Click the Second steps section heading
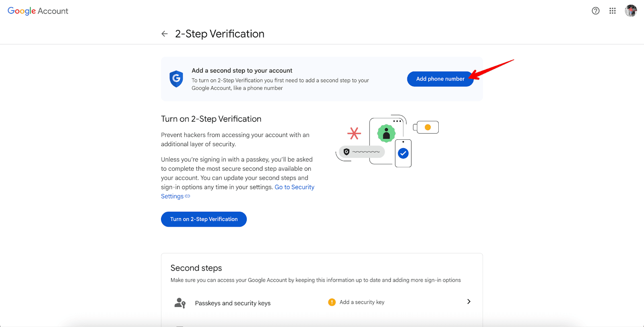Screen dimensions: 644x327 click(x=196, y=268)
